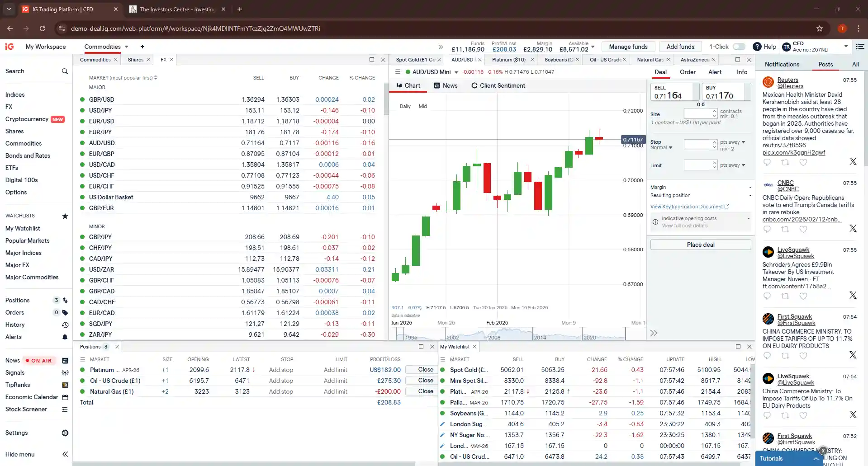The image size is (868, 466).
Task: Click Manage funds button
Action: tap(628, 47)
